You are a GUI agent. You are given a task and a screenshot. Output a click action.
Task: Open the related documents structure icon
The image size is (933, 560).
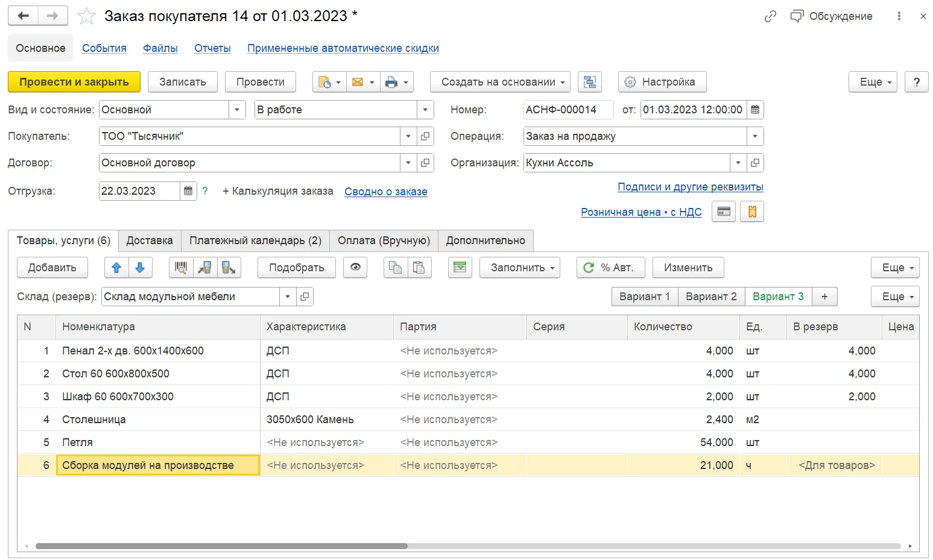click(x=590, y=82)
